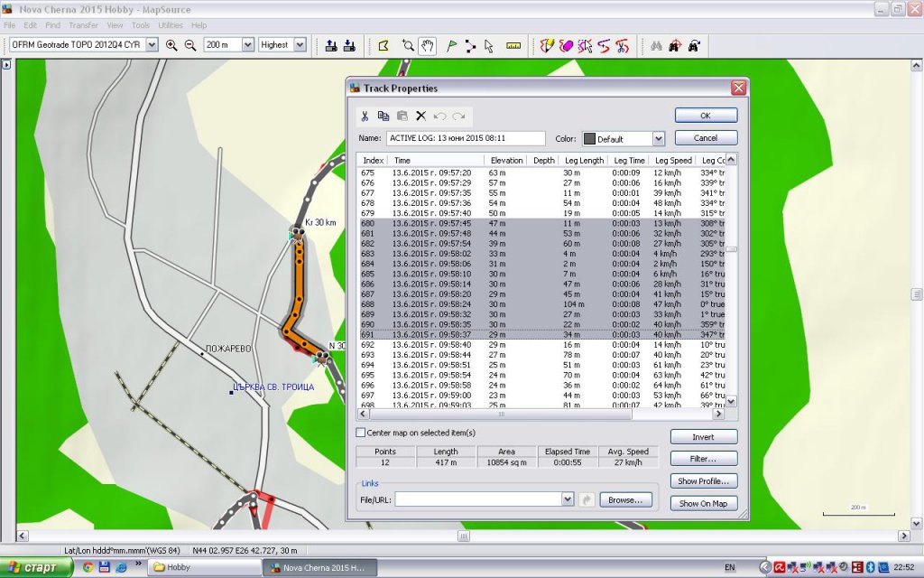Expand the Highest detail level dropdown
Viewport: 924px width, 578px height.
click(300, 45)
